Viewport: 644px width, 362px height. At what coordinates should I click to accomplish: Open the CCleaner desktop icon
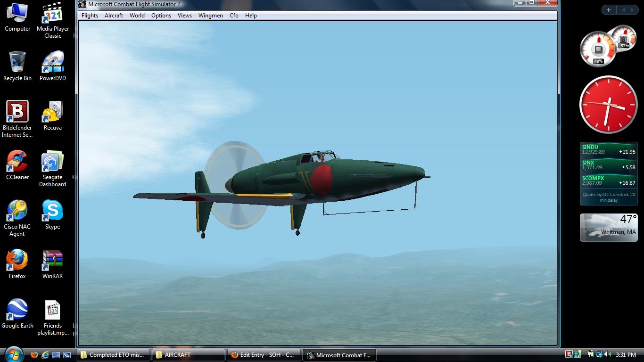point(17,162)
